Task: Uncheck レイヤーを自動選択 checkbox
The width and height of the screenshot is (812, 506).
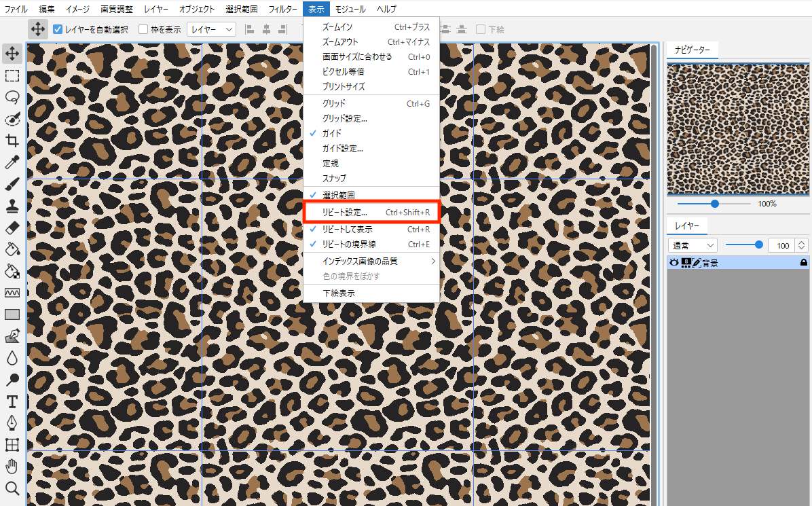Action: (x=58, y=29)
